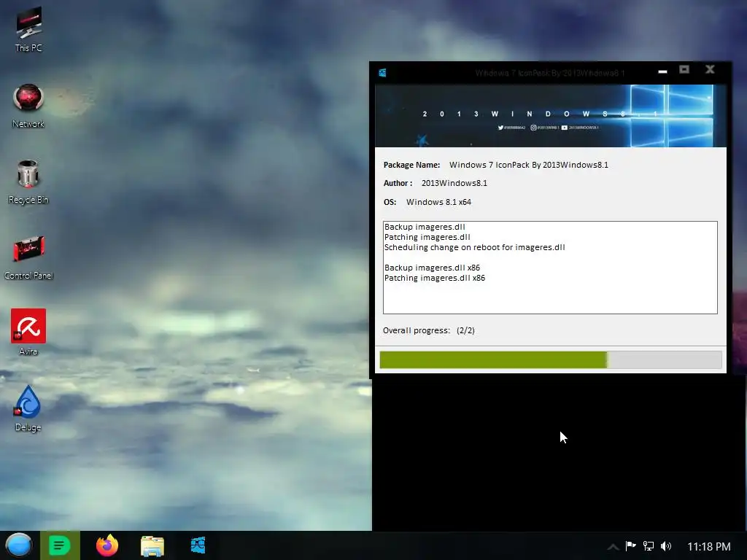Click the YouTube handle in the banner

pos(580,128)
